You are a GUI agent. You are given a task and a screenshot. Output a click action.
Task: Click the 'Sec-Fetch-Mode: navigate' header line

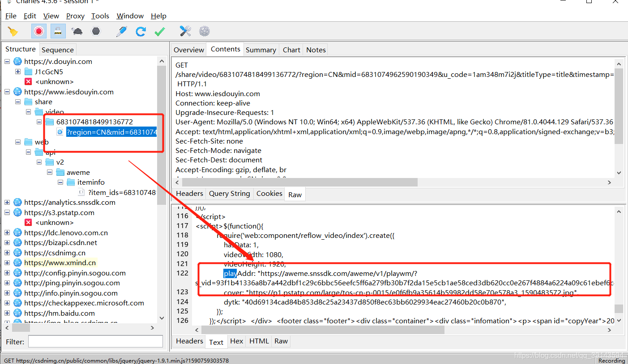click(218, 151)
